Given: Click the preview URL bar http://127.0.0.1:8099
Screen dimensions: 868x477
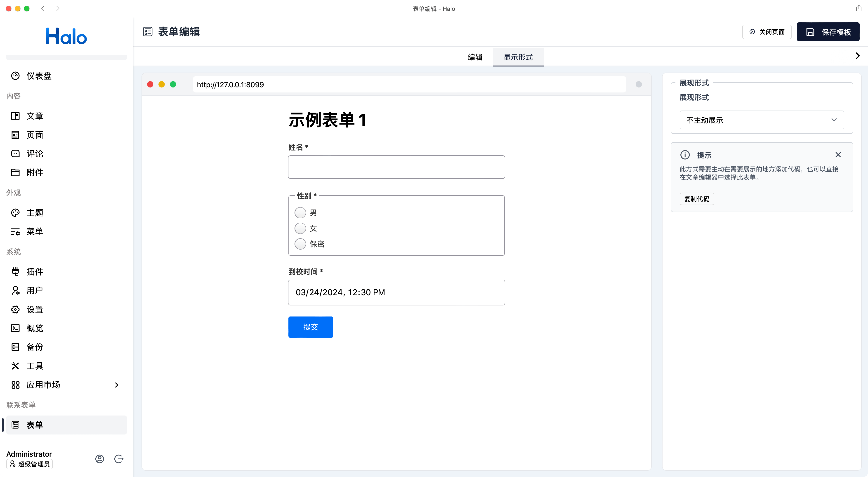Looking at the screenshot, I should pos(409,85).
